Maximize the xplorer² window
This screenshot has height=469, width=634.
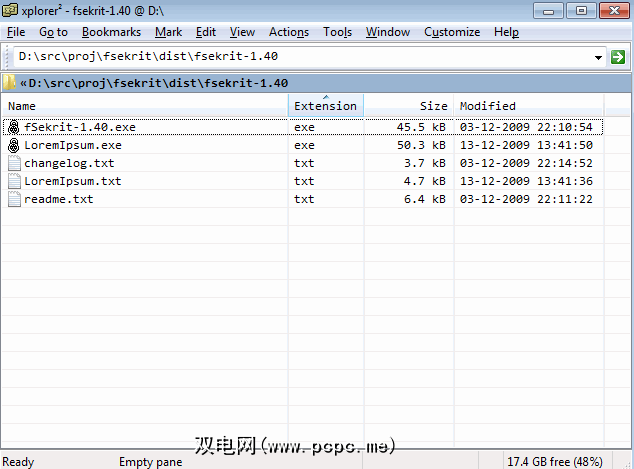tap(581, 11)
